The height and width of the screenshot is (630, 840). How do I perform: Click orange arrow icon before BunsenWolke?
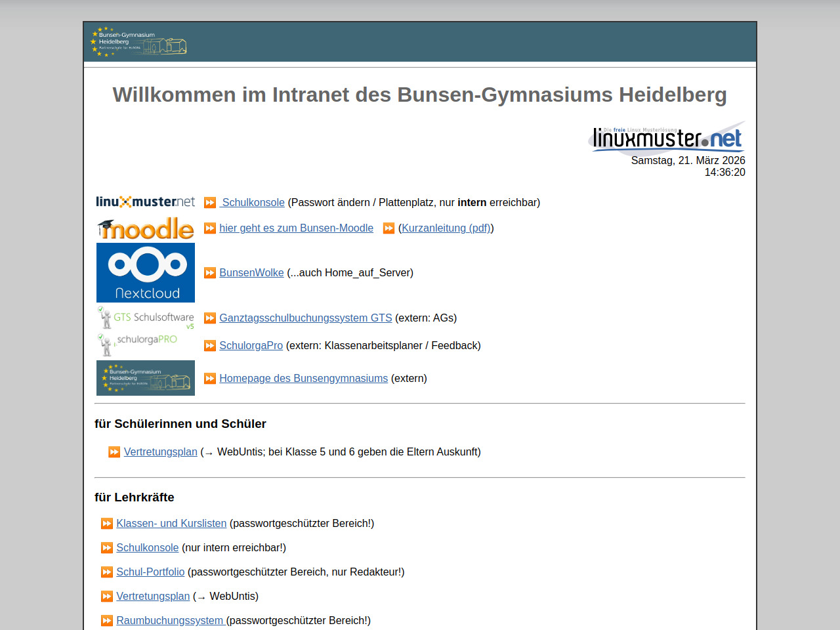[x=210, y=273]
